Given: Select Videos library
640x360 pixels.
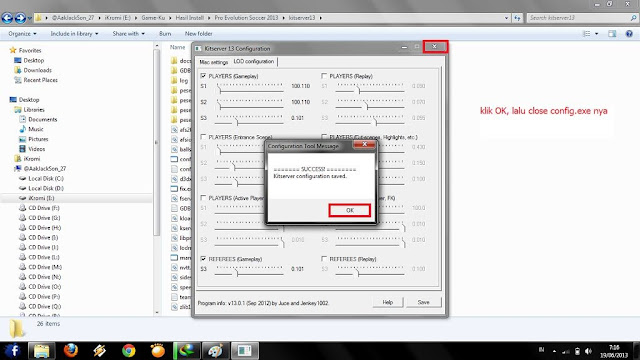Looking at the screenshot, I should tap(36, 149).
